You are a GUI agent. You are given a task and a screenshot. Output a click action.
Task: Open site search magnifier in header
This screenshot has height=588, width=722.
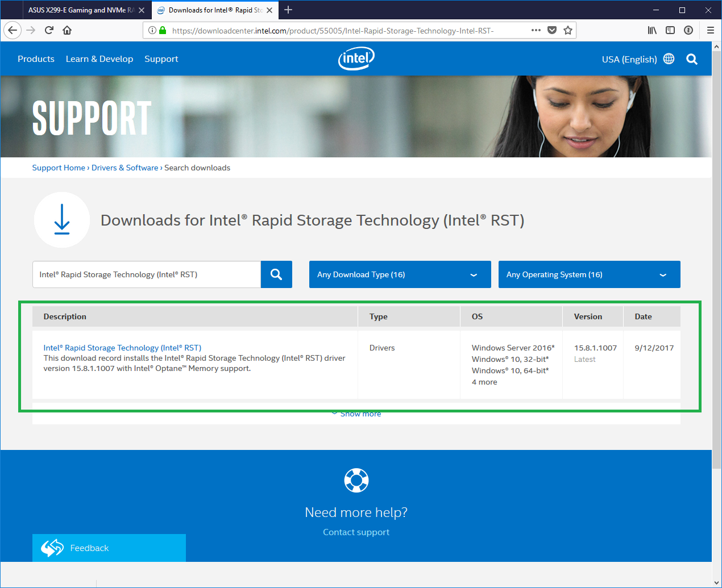(692, 59)
